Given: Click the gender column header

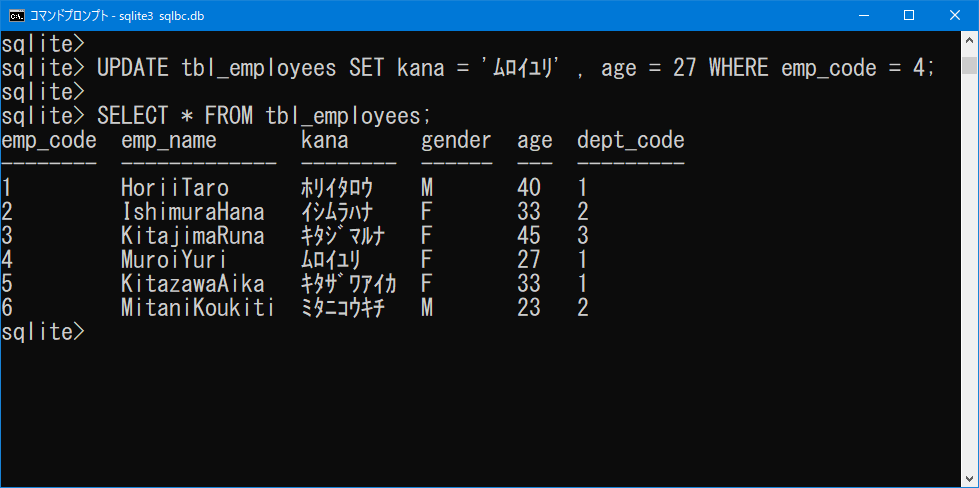Looking at the screenshot, I should (x=456, y=142).
